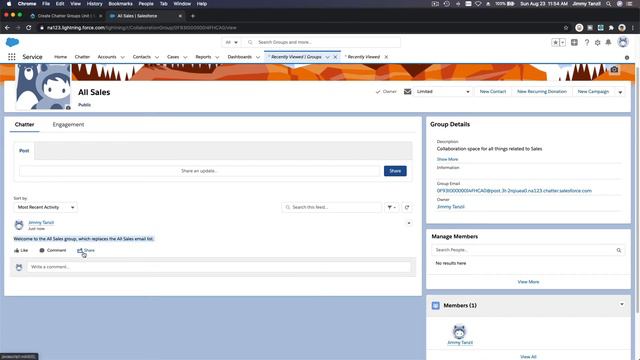Open the Favorites star icon
This screenshot has height=360, width=640.
click(x=556, y=42)
